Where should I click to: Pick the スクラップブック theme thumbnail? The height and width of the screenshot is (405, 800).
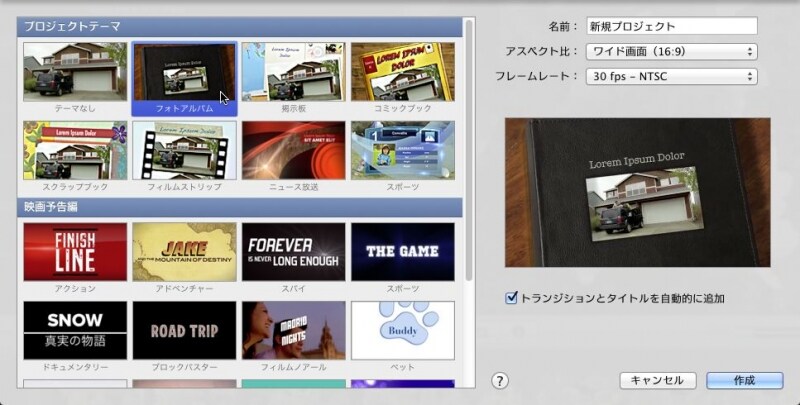click(75, 150)
